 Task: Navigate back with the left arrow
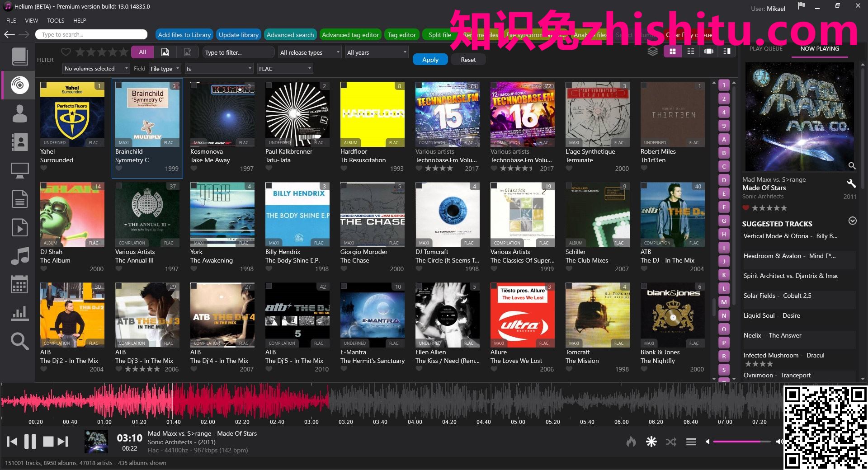point(9,34)
